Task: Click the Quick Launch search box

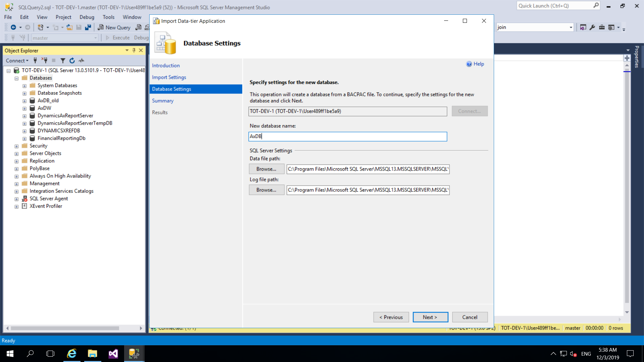Action: pyautogui.click(x=558, y=6)
